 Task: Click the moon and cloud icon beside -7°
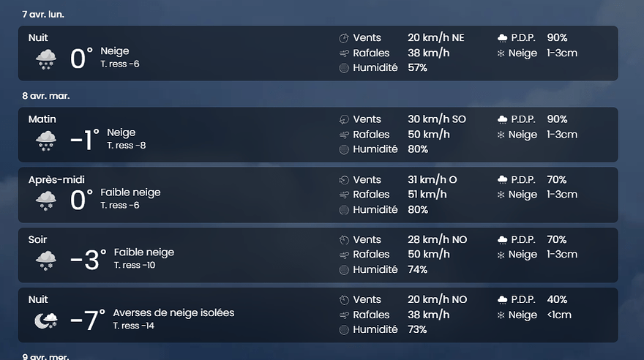click(46, 320)
